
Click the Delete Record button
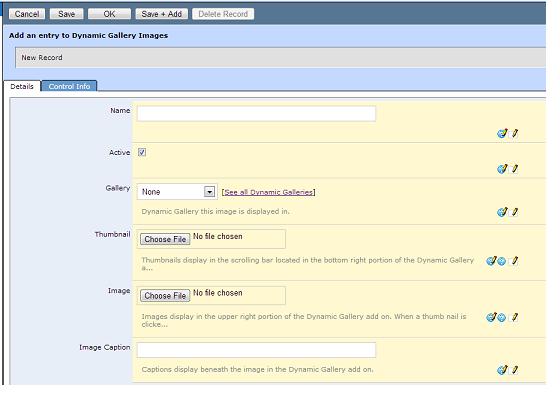pyautogui.click(x=223, y=14)
